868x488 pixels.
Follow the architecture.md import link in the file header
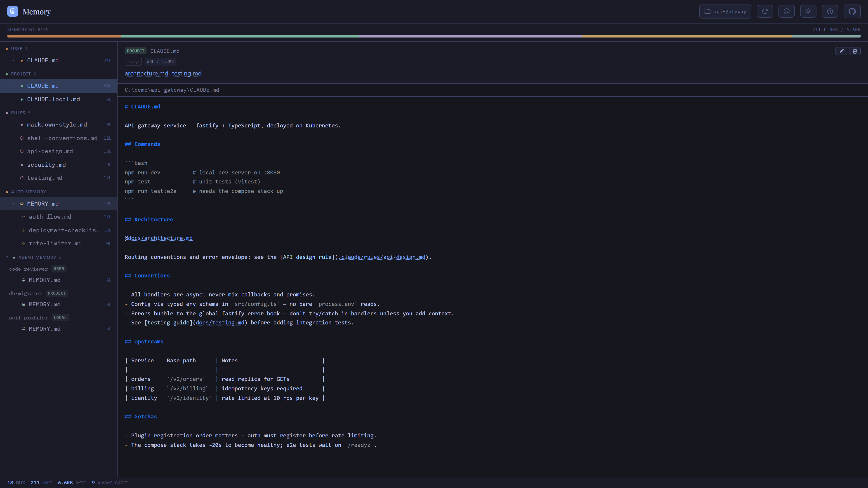(x=146, y=73)
